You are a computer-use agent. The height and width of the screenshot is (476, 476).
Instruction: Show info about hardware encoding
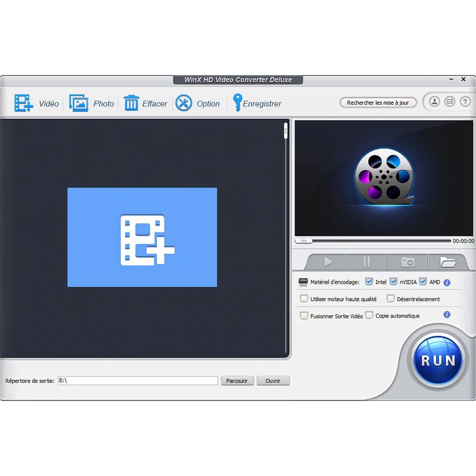(x=446, y=283)
